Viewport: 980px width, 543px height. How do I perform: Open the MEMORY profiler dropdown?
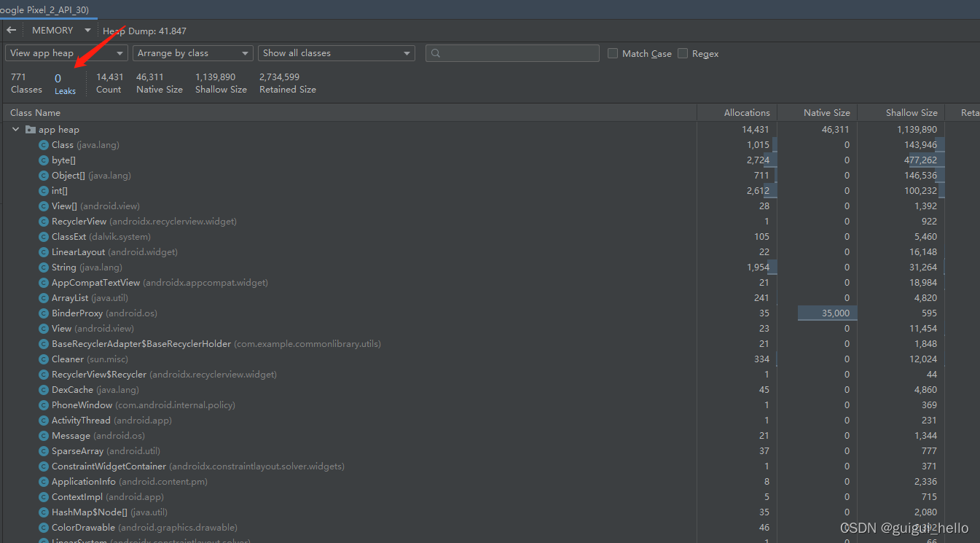click(61, 31)
